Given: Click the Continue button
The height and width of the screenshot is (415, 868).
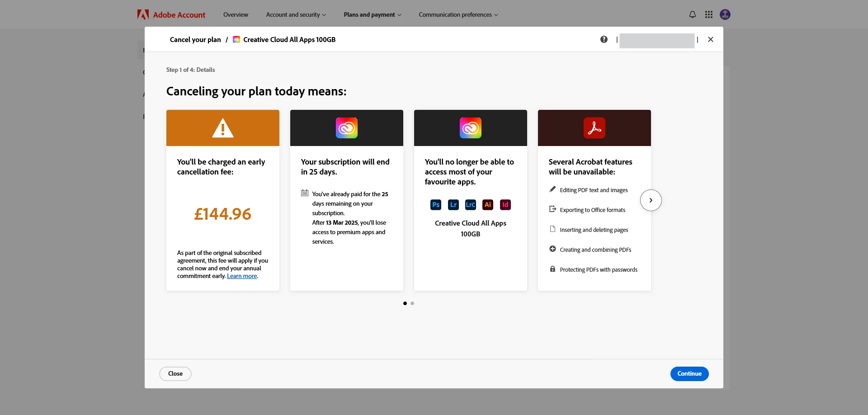Looking at the screenshot, I should tap(689, 374).
